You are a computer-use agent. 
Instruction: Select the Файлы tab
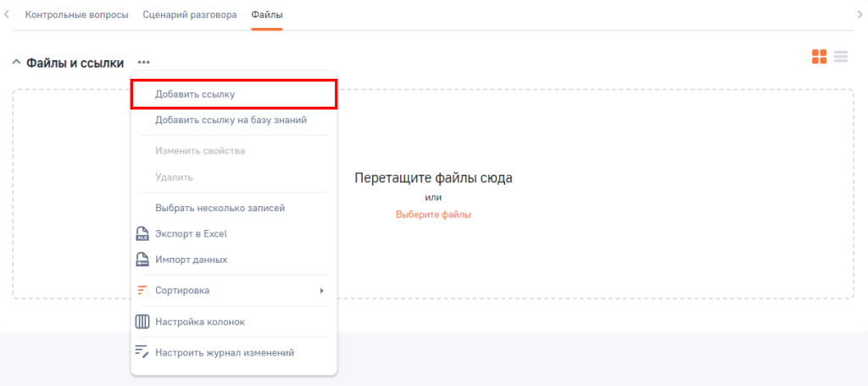267,15
